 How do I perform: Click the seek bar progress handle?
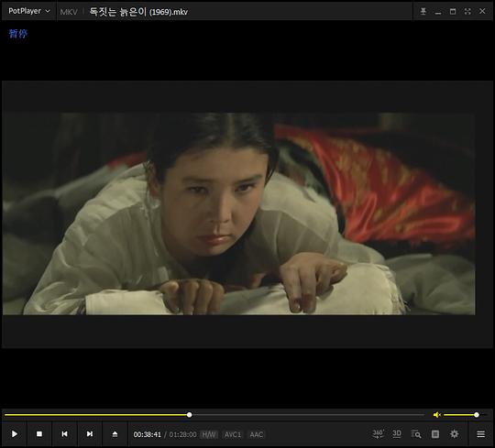coord(189,415)
